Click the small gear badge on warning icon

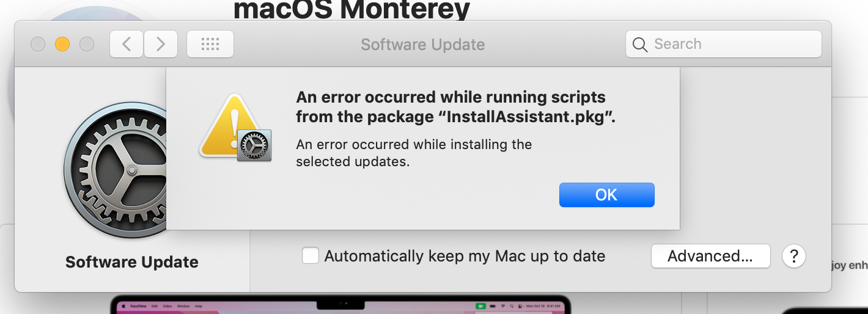(x=254, y=145)
